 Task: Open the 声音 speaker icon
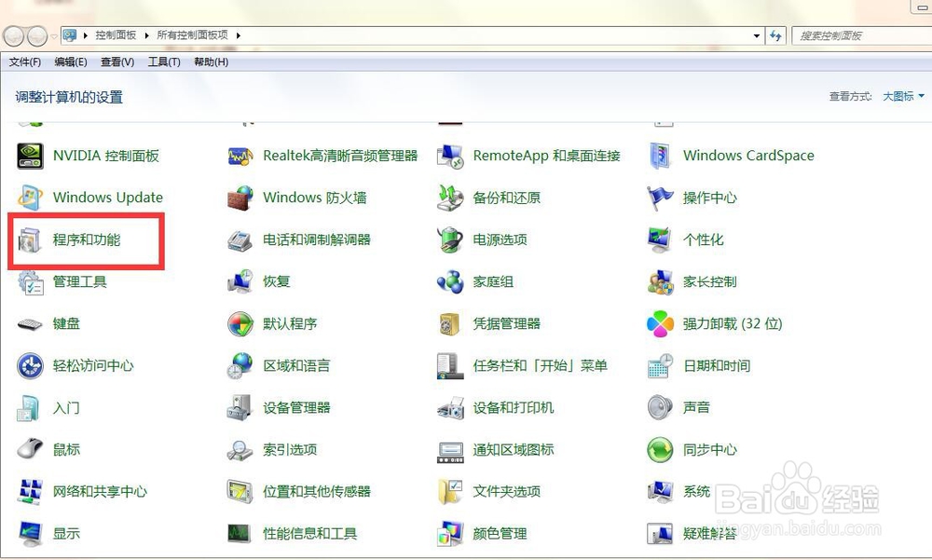pos(660,408)
